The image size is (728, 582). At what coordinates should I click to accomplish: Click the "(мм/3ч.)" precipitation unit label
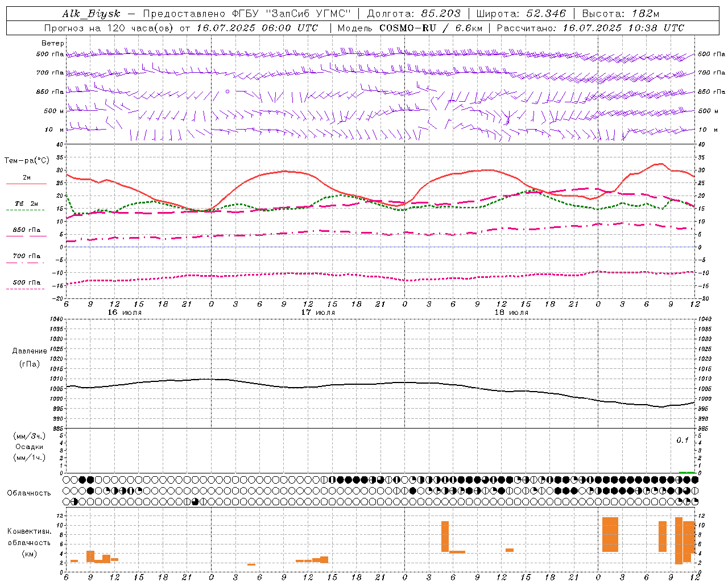pos(30,436)
